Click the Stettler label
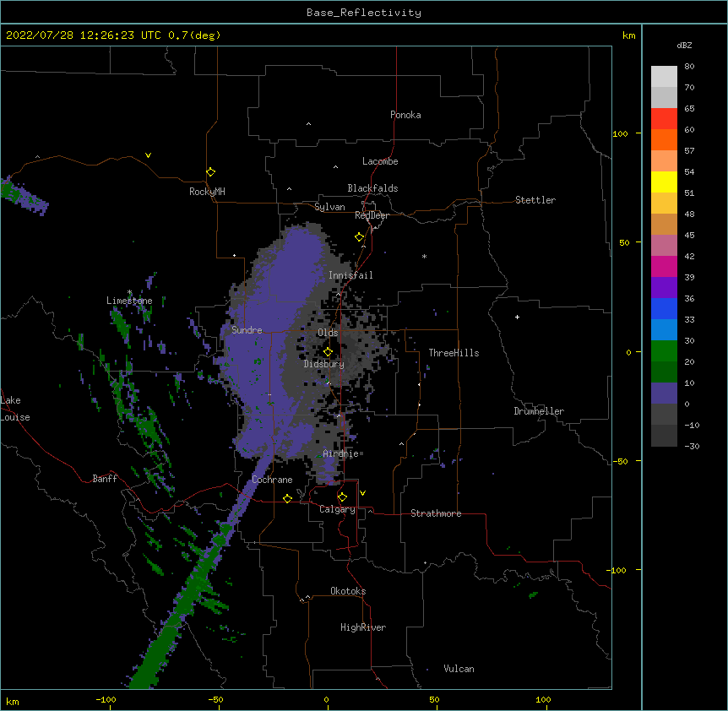The width and height of the screenshot is (728, 711). coord(535,200)
